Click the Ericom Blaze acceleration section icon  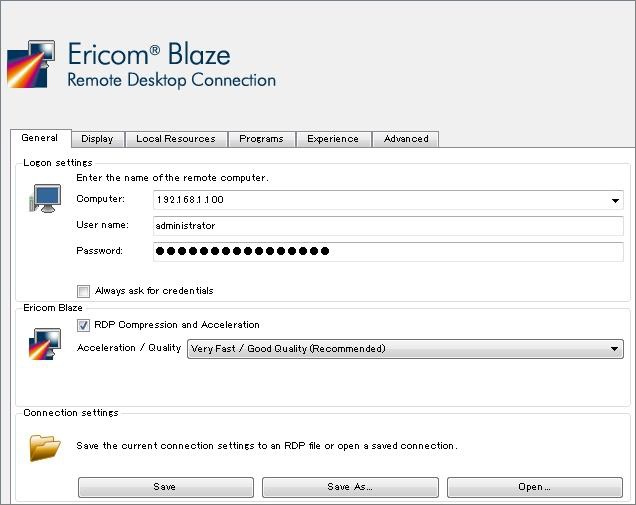coord(44,343)
